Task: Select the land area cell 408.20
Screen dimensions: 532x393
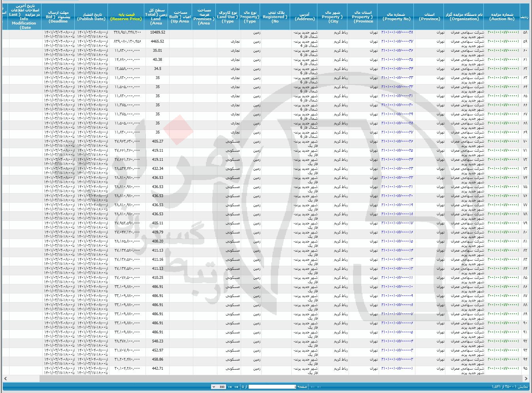Action: tap(157, 241)
